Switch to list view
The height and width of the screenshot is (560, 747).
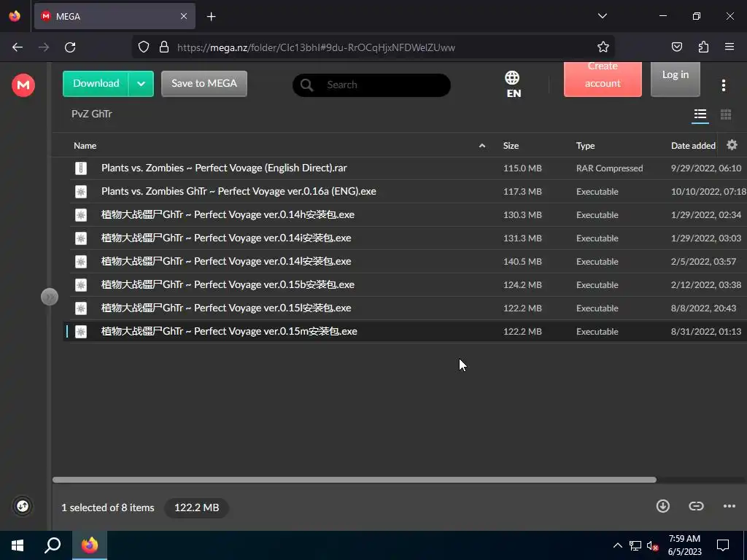click(700, 114)
